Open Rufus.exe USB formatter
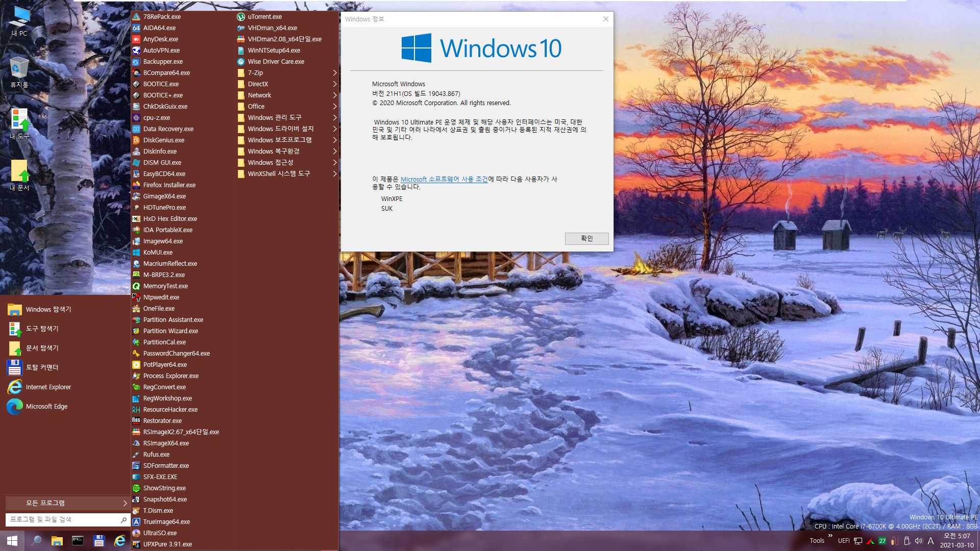 (x=156, y=454)
